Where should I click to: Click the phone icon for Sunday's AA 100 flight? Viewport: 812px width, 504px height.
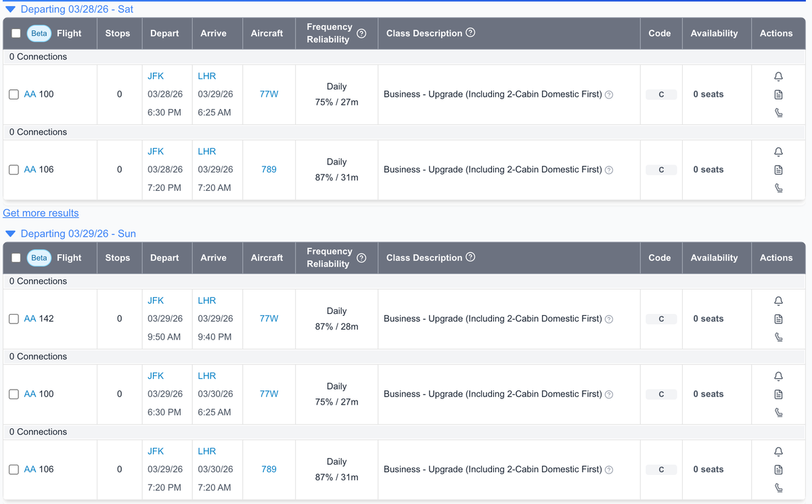point(778,412)
